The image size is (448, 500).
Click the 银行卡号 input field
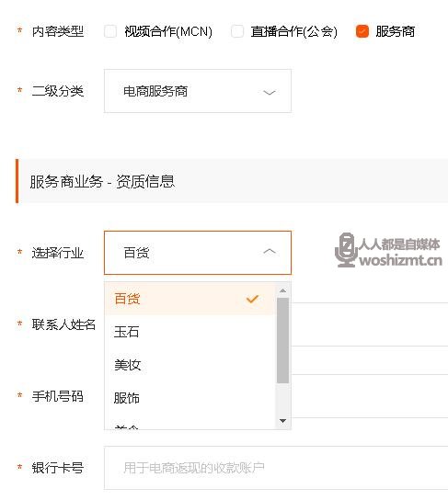pos(276,468)
